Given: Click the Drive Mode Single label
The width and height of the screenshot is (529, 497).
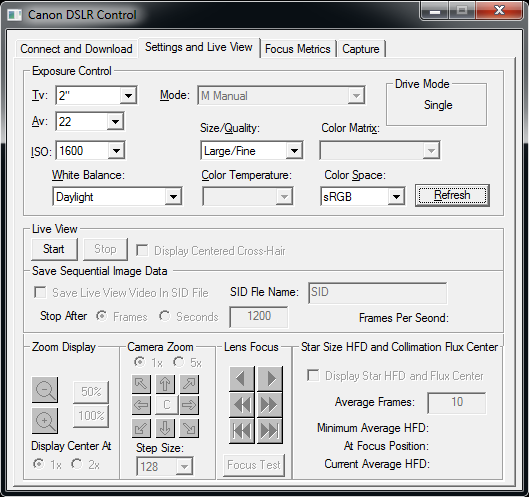Looking at the screenshot, I should pyautogui.click(x=438, y=105).
